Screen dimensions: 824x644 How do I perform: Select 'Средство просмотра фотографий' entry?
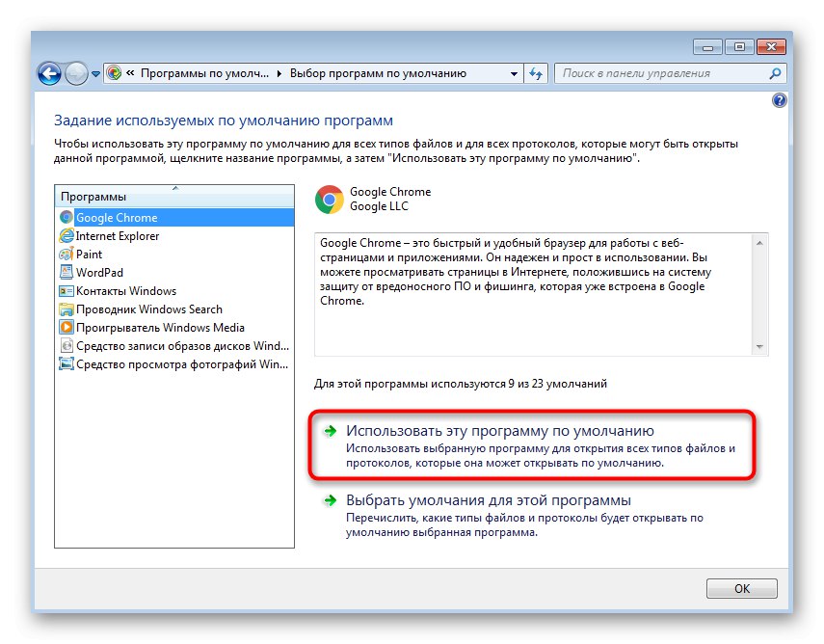pos(174,364)
